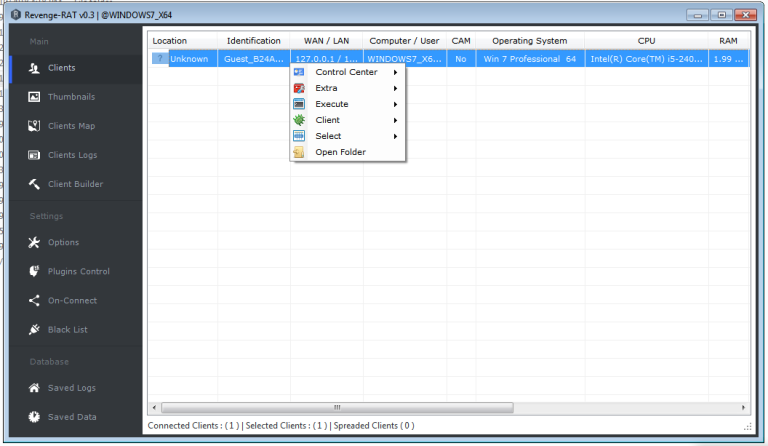Open Options wrench icon under Settings

(x=34, y=242)
